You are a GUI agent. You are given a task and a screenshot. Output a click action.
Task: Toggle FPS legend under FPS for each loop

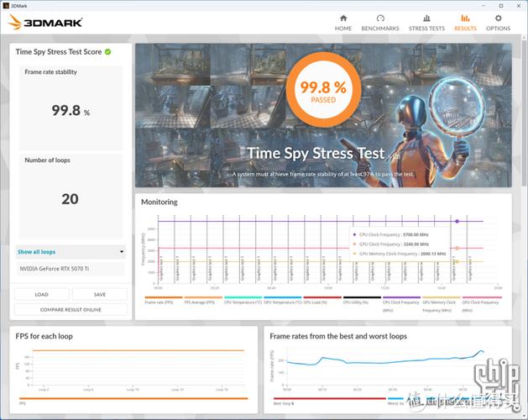click(133, 401)
